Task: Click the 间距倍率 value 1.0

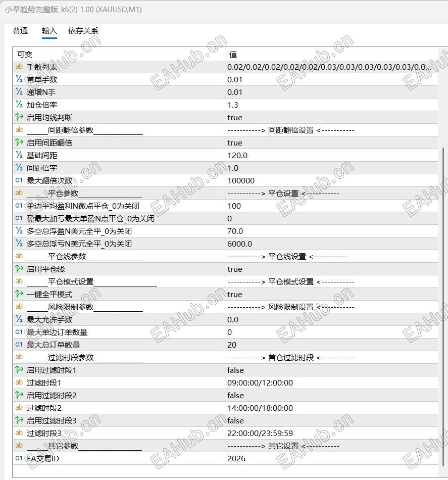Action: click(x=233, y=168)
